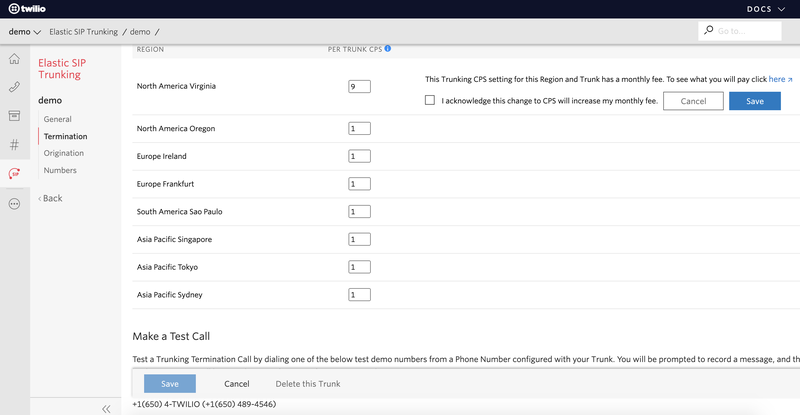Click the Go to search box

(x=740, y=31)
